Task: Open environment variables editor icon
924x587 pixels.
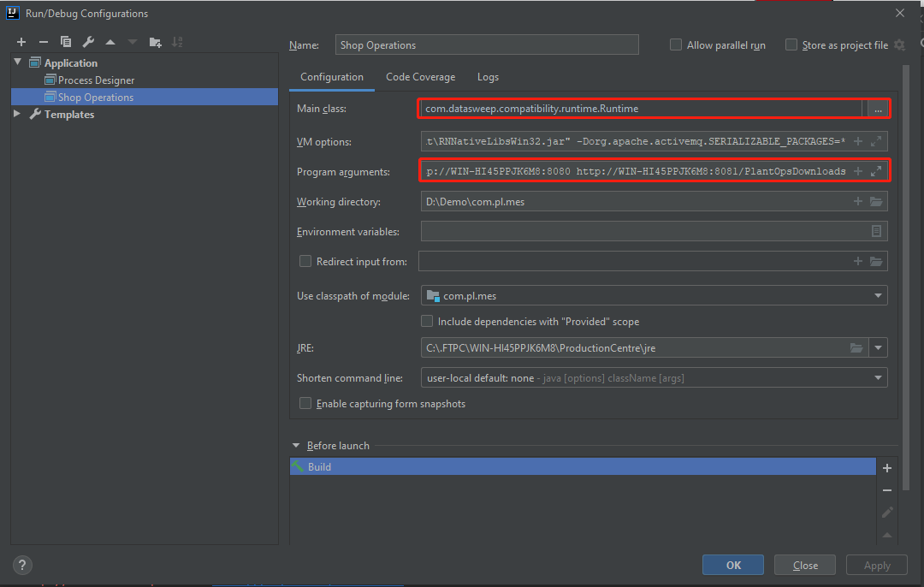Action: (x=876, y=231)
